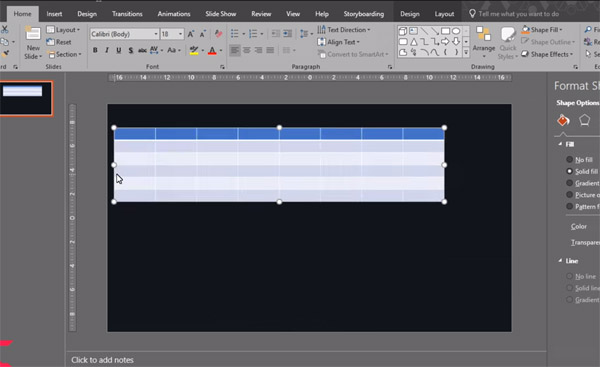This screenshot has height=367, width=600.
Task: Open the Align Text dropdown
Action: pyautogui.click(x=339, y=42)
